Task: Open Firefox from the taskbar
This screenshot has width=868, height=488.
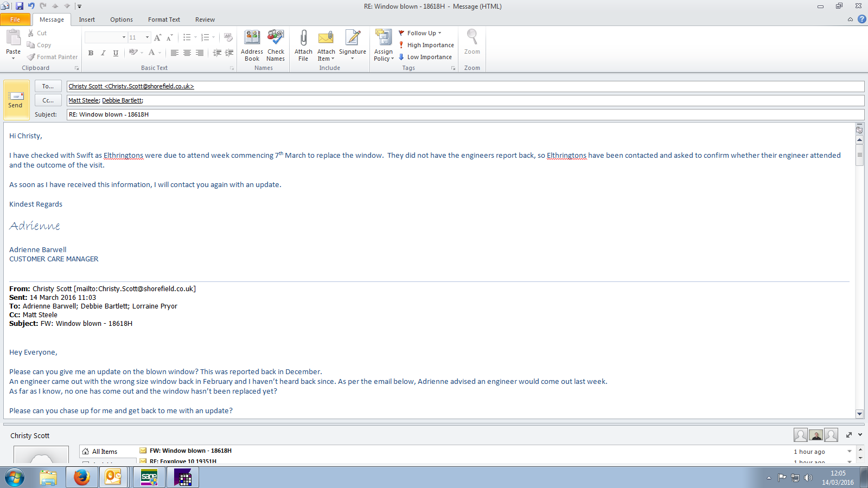Action: 81,477
